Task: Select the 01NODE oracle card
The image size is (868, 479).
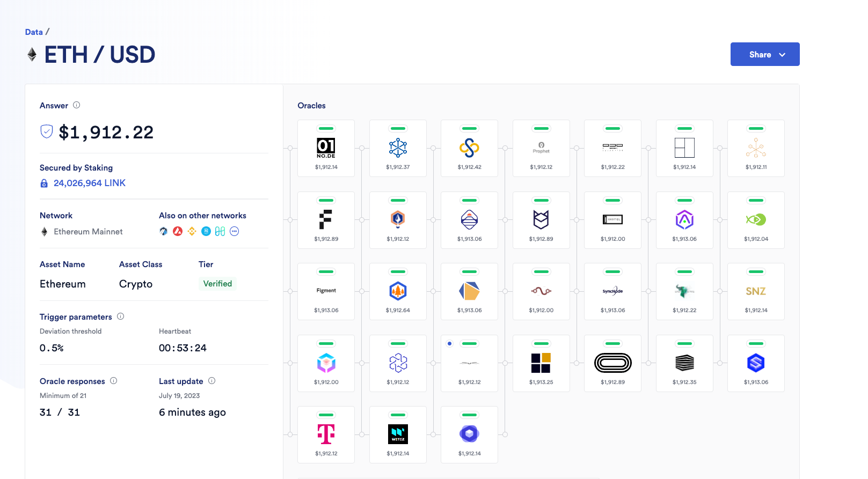Action: coord(326,149)
